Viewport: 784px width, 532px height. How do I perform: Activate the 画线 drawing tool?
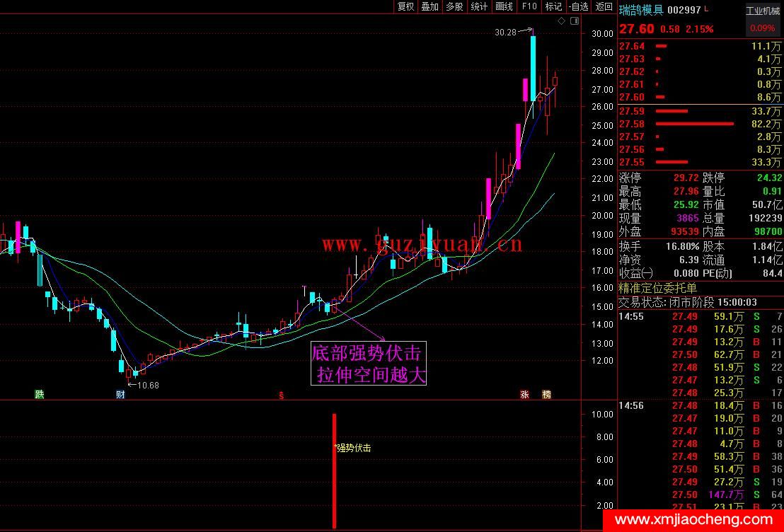pyautogui.click(x=504, y=6)
